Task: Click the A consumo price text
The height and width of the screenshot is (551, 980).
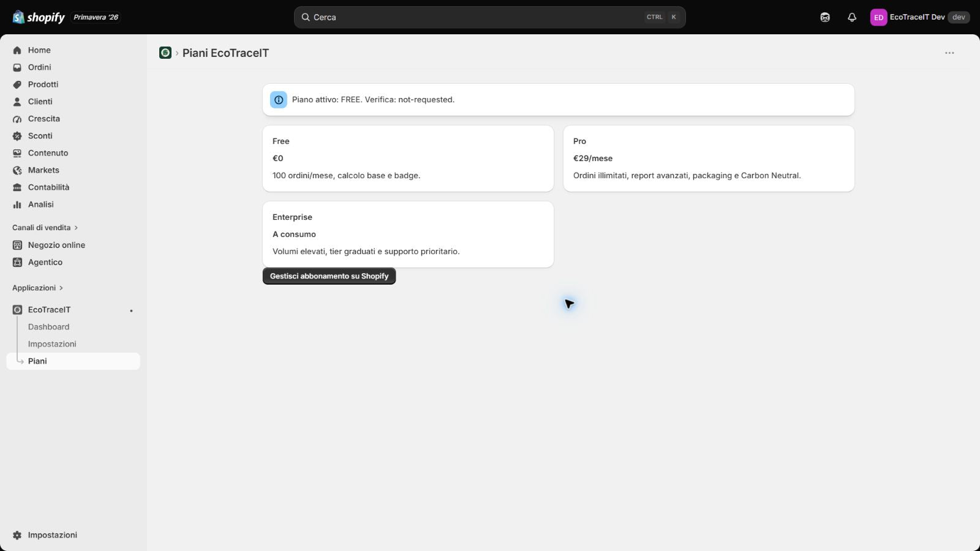Action: pyautogui.click(x=294, y=234)
